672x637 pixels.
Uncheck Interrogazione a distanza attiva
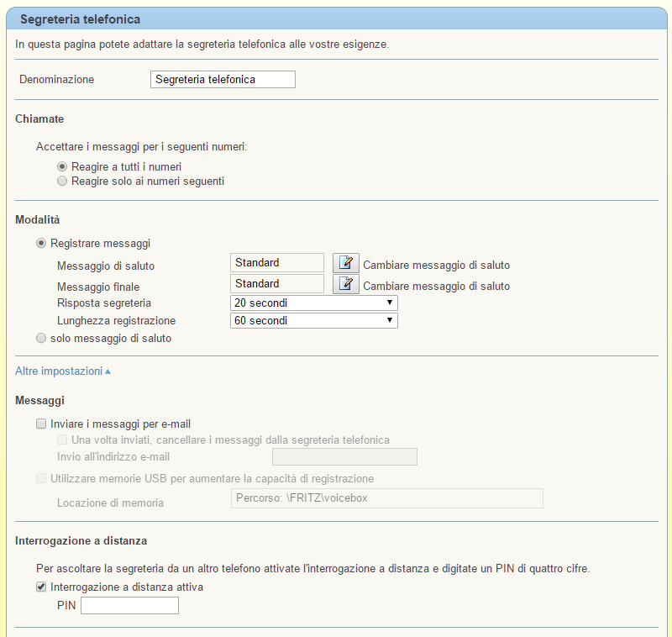point(41,587)
